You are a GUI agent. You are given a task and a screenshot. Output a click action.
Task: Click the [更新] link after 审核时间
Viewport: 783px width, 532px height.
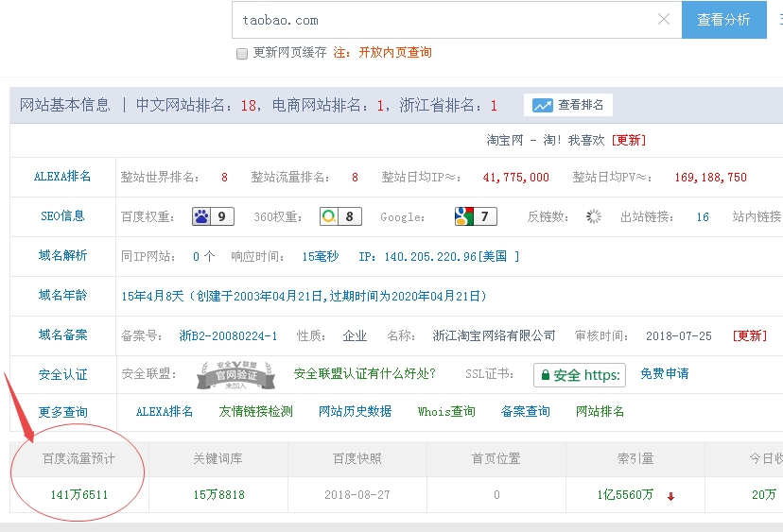[x=750, y=335]
